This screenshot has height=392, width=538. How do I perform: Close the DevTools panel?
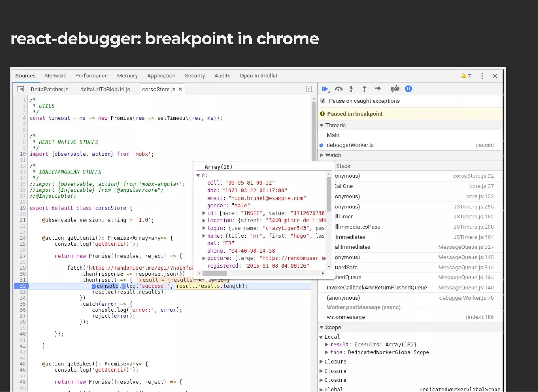tap(495, 76)
